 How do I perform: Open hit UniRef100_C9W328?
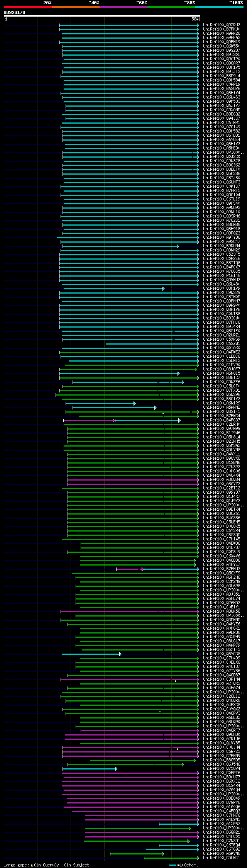point(222,161)
